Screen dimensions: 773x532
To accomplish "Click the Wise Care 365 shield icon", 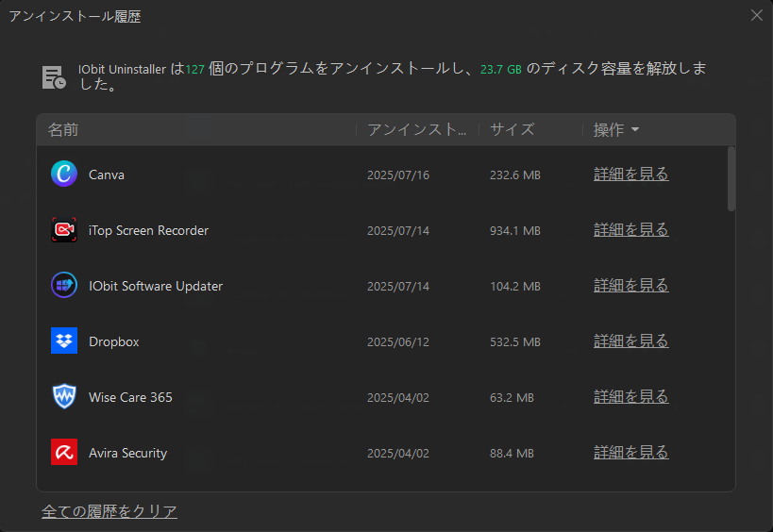I will (64, 396).
